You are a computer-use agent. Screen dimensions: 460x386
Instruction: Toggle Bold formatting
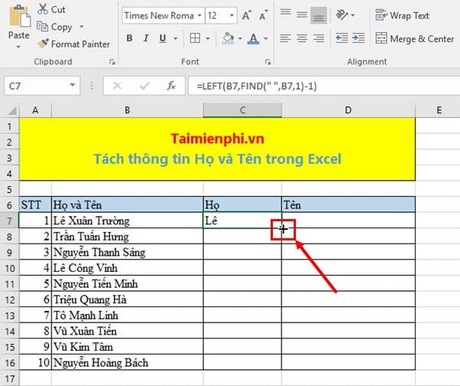129,38
